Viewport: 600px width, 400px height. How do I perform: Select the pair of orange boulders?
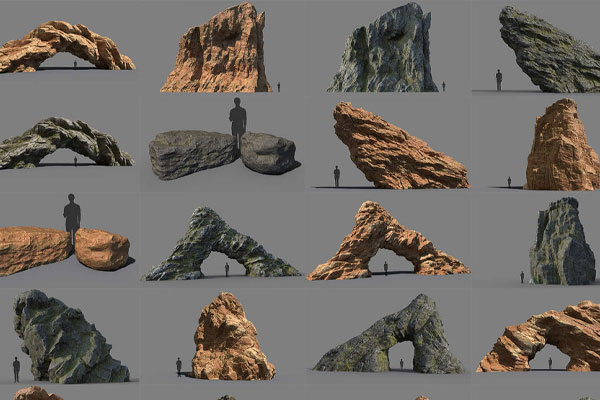(65, 250)
